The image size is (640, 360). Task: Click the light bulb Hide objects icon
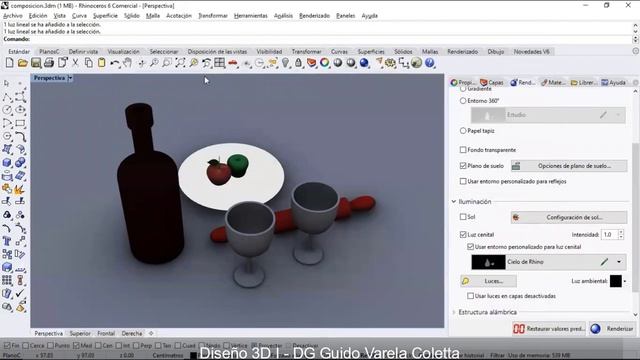[285, 63]
